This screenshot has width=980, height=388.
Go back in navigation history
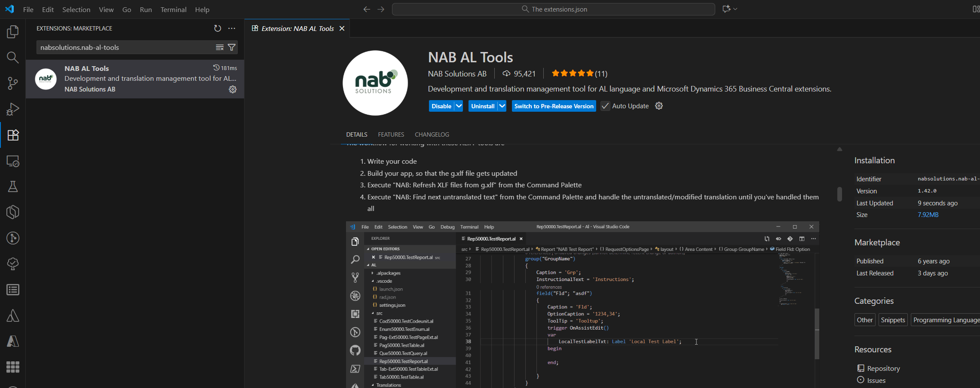tap(367, 9)
